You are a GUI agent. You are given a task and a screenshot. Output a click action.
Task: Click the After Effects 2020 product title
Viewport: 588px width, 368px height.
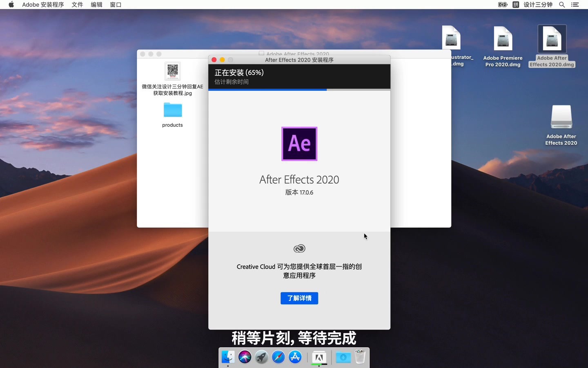click(x=299, y=180)
